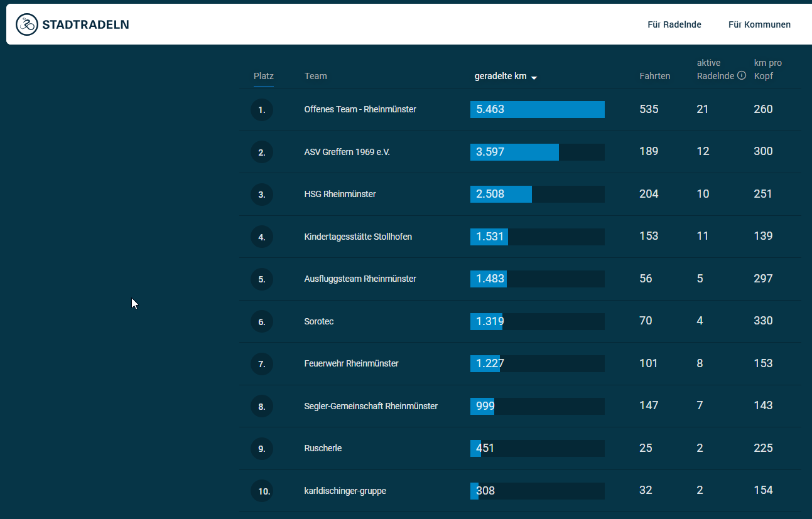Viewport: 812px width, 519px height.
Task: Click the Sorotec team row
Action: click(319, 321)
